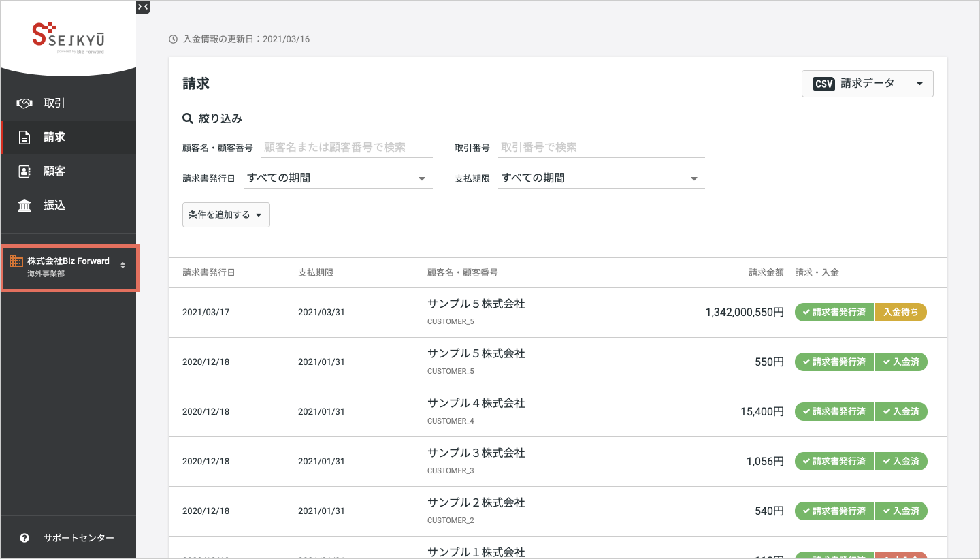
Task: Click the 1,056円 amount
Action: pos(766,462)
